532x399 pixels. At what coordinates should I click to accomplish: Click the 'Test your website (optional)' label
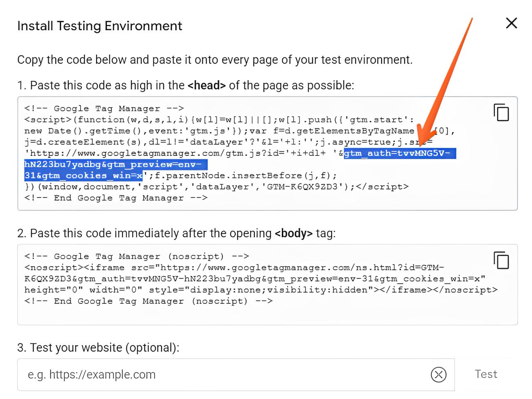pyautogui.click(x=99, y=347)
